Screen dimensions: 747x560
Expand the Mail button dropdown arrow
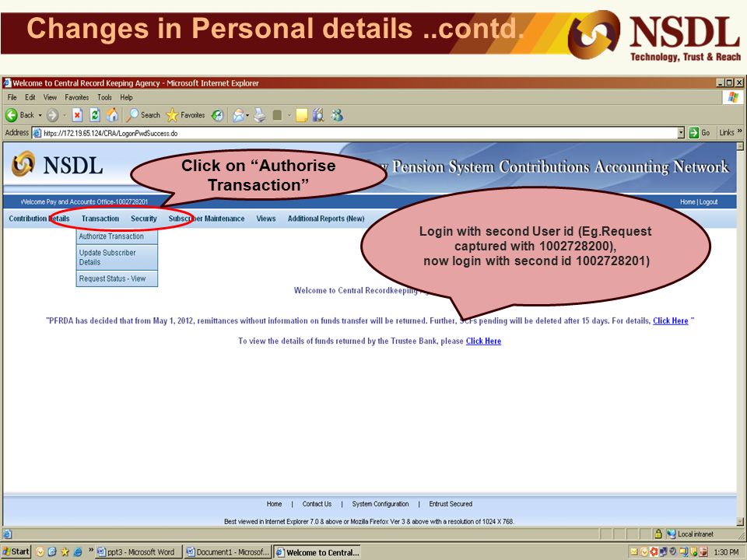[x=247, y=115]
